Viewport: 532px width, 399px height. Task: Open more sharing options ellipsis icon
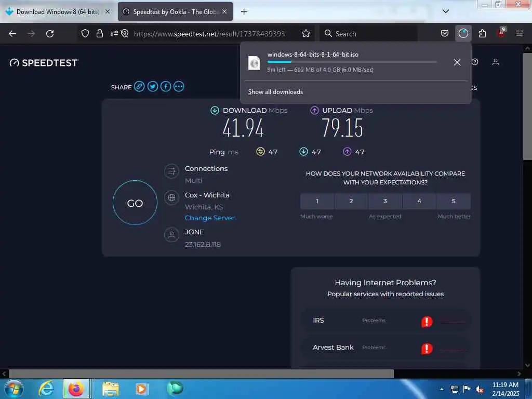point(179,87)
